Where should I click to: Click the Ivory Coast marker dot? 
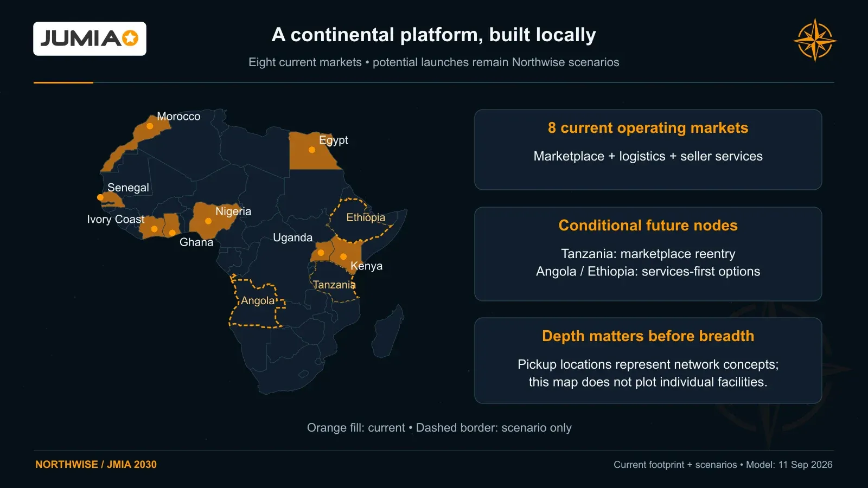(155, 229)
